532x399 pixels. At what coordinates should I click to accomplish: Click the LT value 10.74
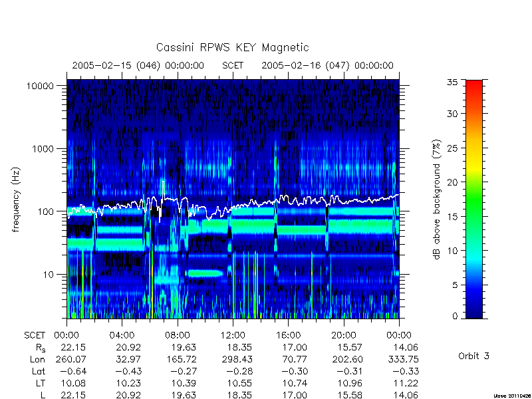click(x=295, y=384)
